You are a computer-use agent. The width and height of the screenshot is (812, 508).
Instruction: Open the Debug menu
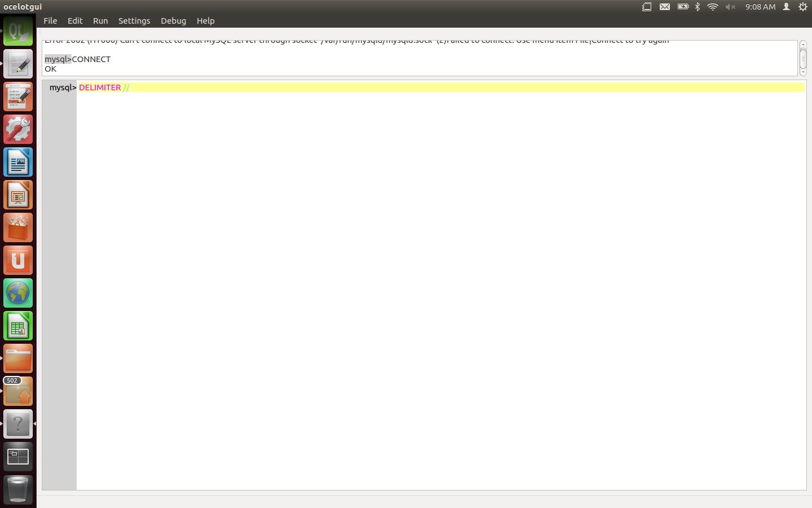(173, 21)
